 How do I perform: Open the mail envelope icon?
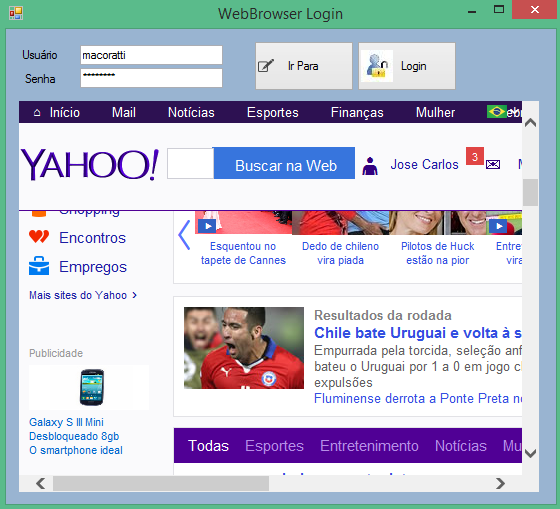pos(493,164)
